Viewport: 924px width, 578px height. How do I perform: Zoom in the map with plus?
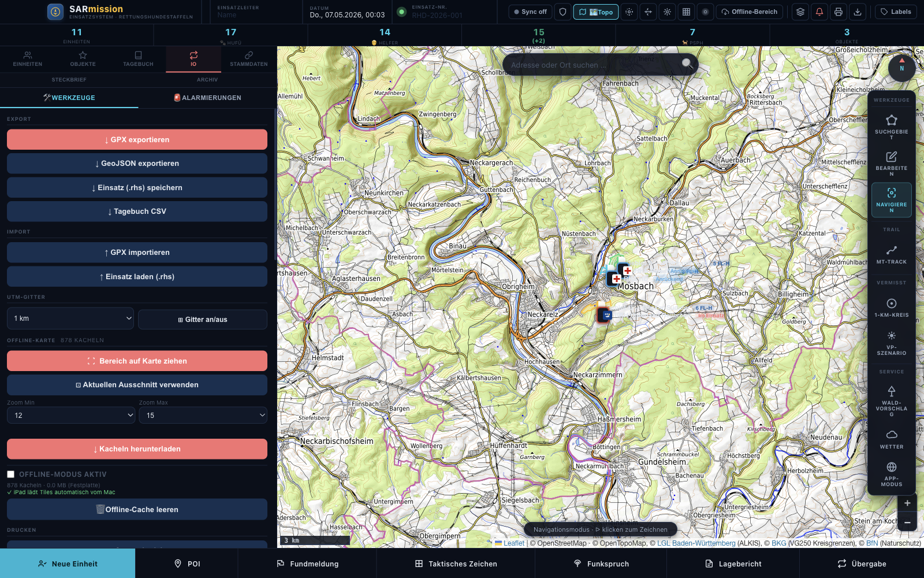[x=907, y=503]
